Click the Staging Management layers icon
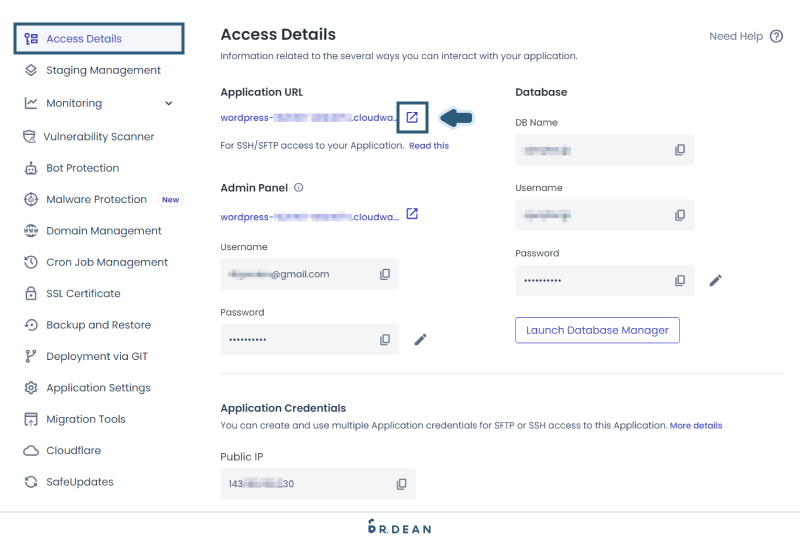The width and height of the screenshot is (800, 542). click(31, 70)
